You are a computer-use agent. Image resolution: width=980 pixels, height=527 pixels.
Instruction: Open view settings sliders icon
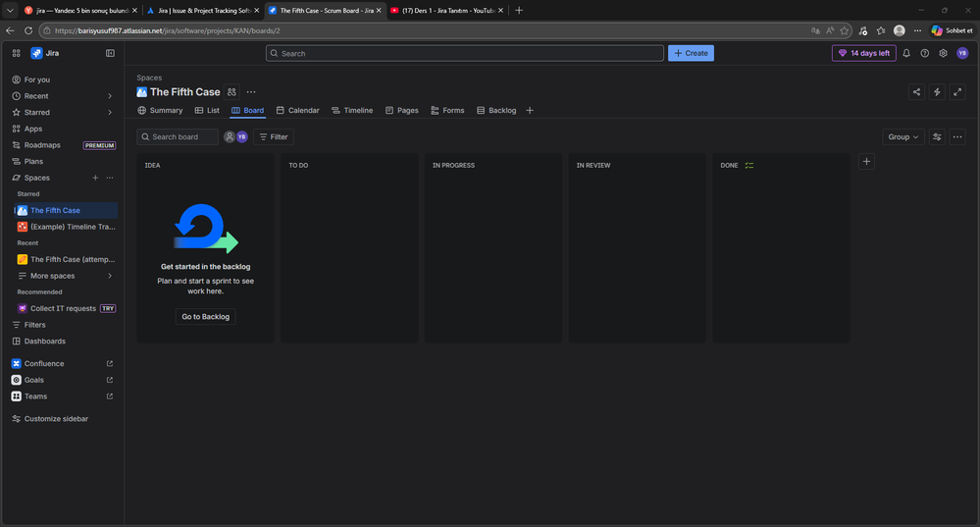tap(937, 137)
